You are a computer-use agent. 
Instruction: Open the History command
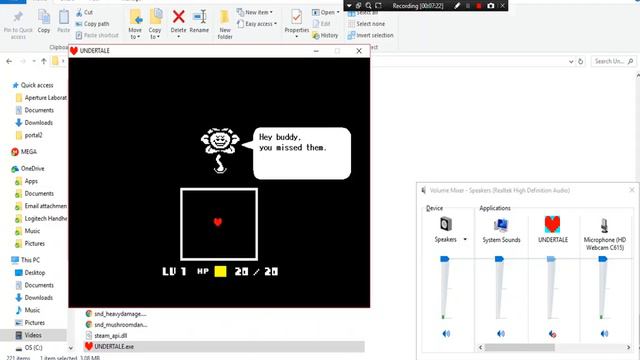point(325,36)
